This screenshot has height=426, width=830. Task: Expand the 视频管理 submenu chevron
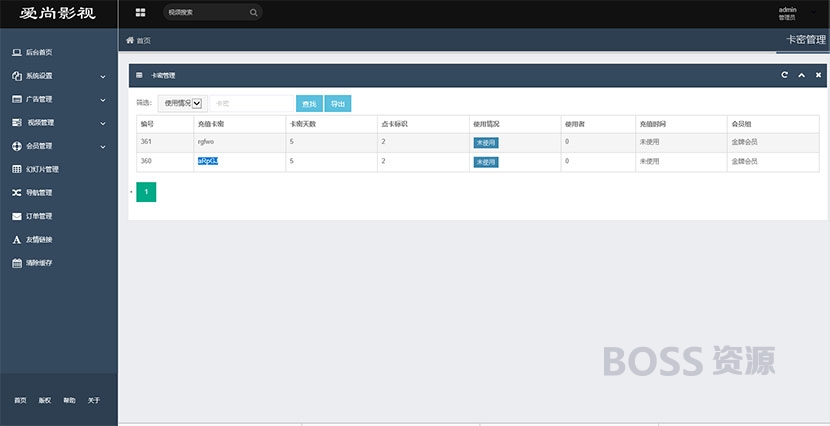tap(103, 123)
